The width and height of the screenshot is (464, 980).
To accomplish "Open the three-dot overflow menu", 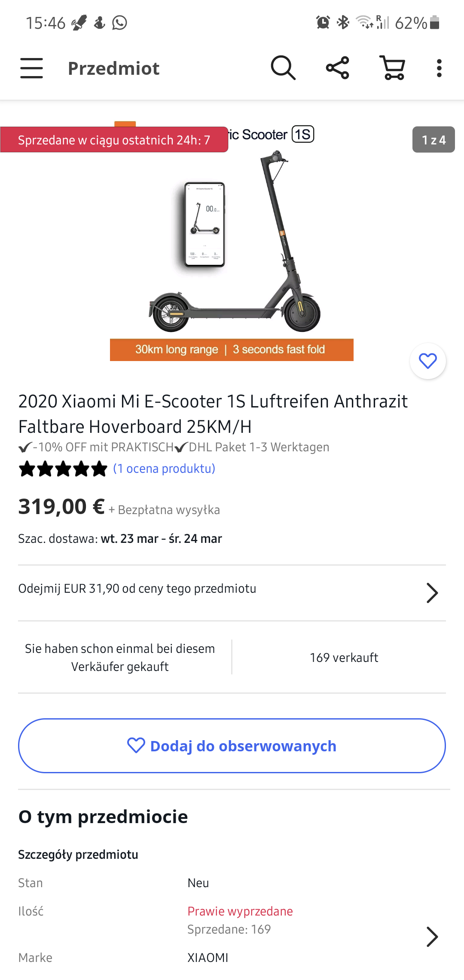I will tap(439, 68).
